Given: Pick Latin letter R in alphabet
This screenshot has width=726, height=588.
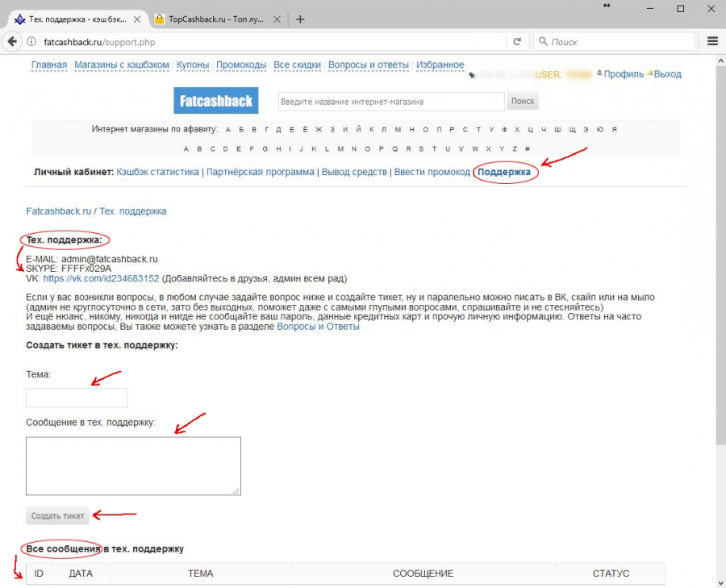Looking at the screenshot, I should [408, 149].
